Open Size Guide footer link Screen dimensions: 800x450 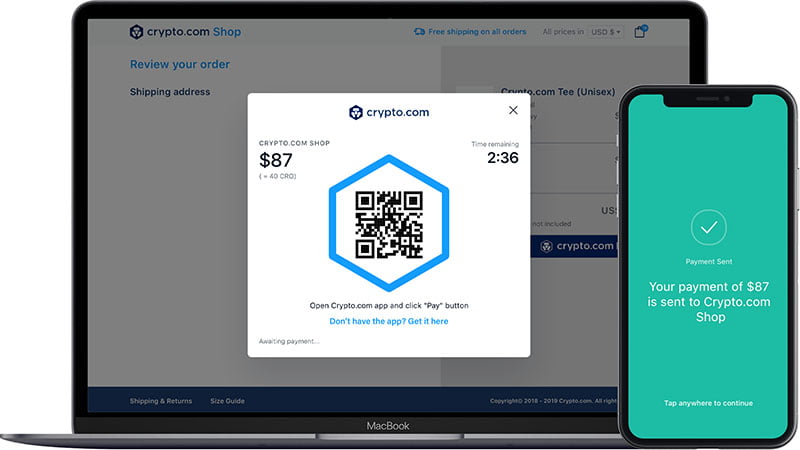tap(227, 401)
